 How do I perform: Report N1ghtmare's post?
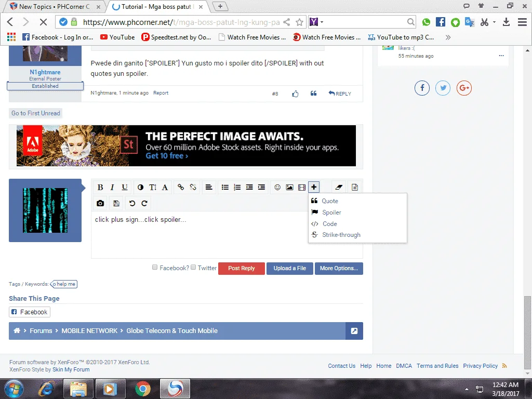click(161, 93)
